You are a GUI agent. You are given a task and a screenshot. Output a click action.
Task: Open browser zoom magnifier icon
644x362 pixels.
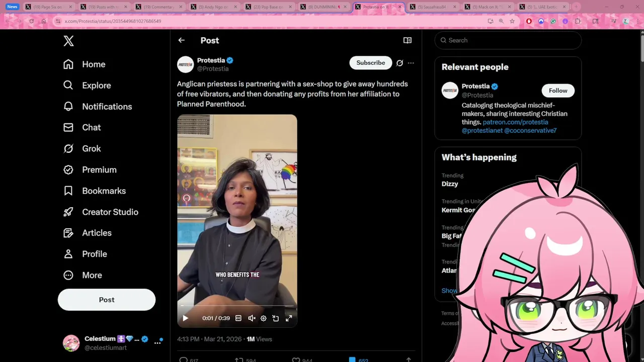click(x=501, y=21)
